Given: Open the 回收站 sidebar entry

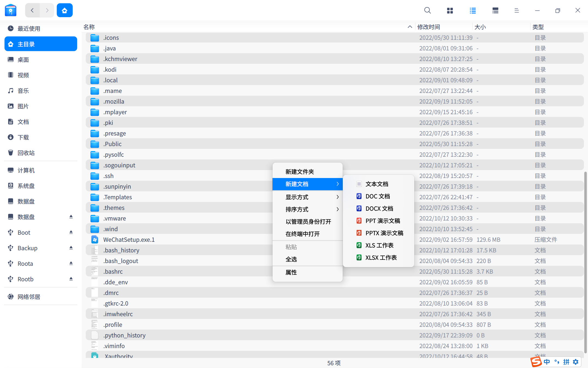Looking at the screenshot, I should tap(26, 153).
